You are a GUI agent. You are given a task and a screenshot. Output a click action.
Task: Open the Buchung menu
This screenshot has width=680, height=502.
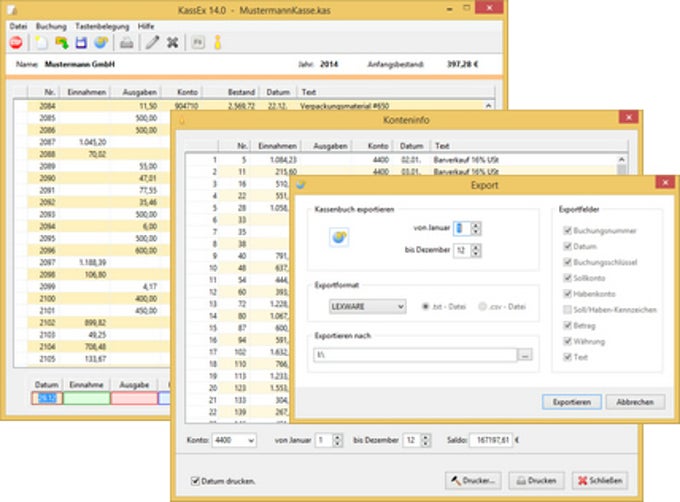[x=51, y=26]
